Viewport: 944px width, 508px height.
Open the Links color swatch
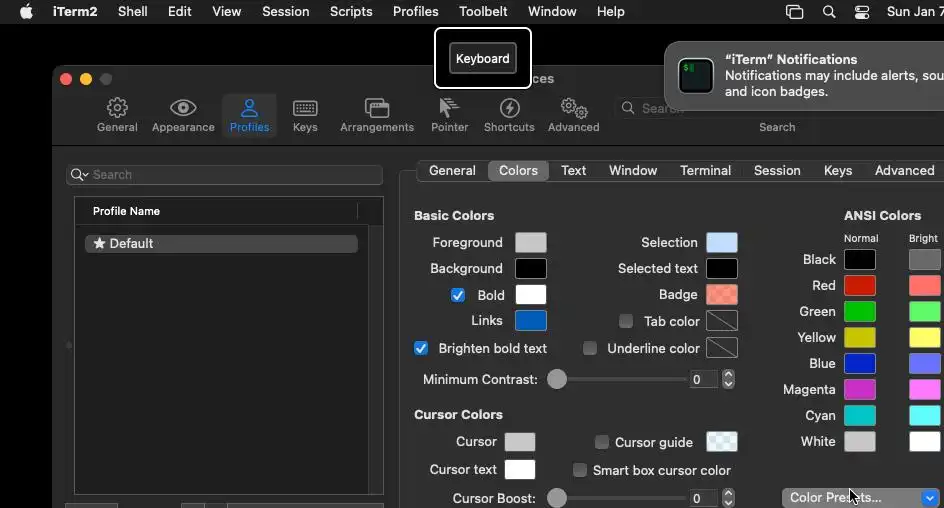click(531, 321)
